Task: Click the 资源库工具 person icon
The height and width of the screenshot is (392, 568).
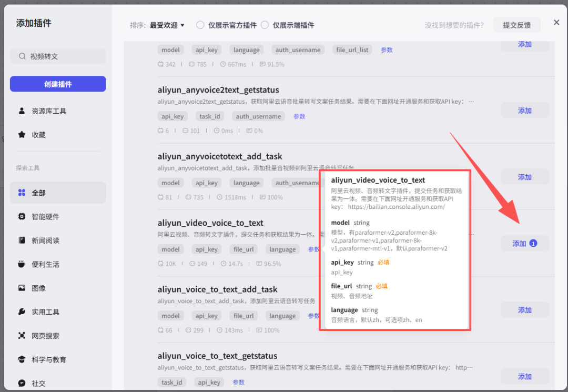Action: pos(22,111)
